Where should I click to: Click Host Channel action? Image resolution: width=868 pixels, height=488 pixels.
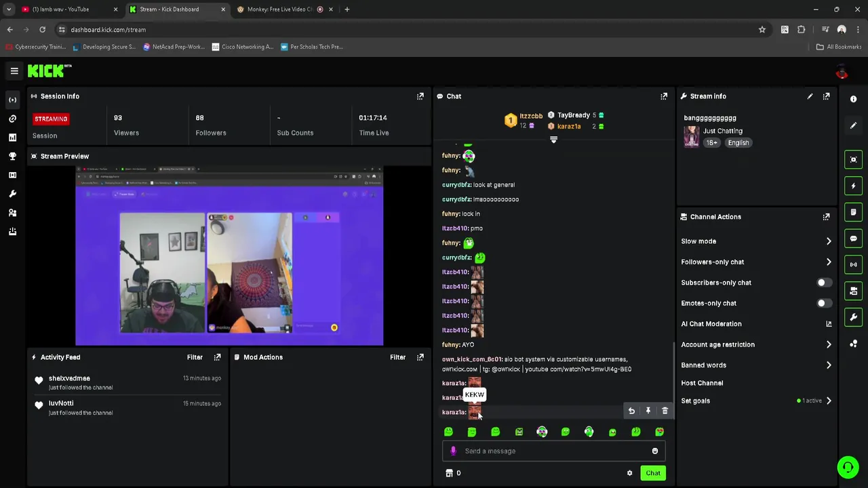pos(702,383)
